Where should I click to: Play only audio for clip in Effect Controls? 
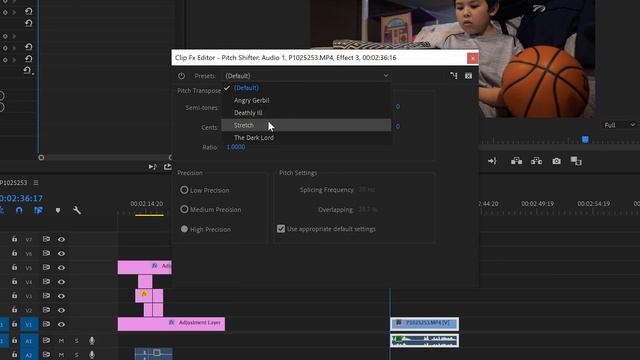pos(152,167)
